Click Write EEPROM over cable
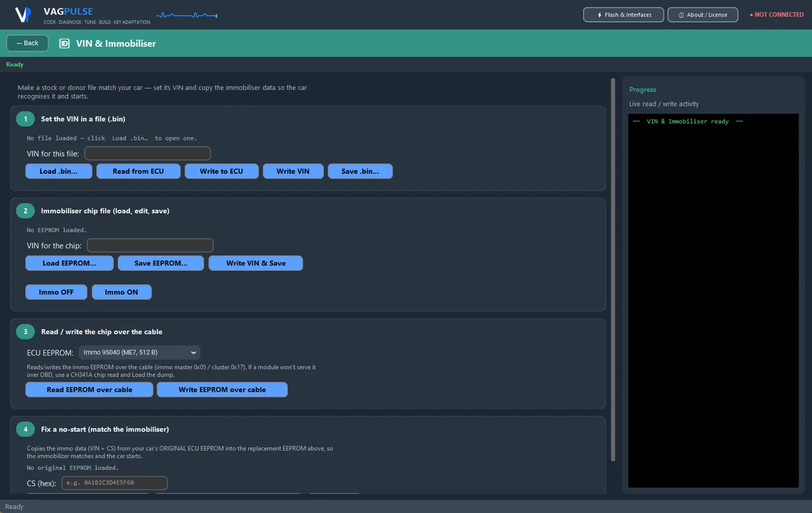812x513 pixels. (x=222, y=390)
